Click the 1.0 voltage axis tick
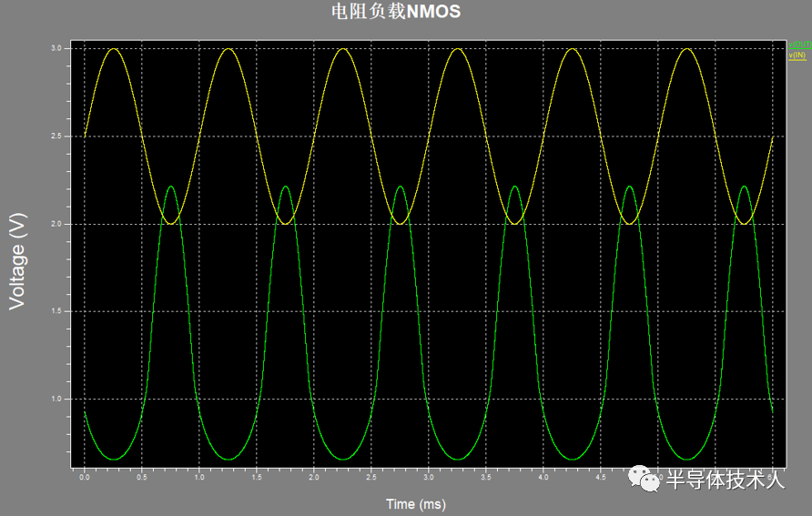The height and width of the screenshot is (516, 812). [56, 399]
